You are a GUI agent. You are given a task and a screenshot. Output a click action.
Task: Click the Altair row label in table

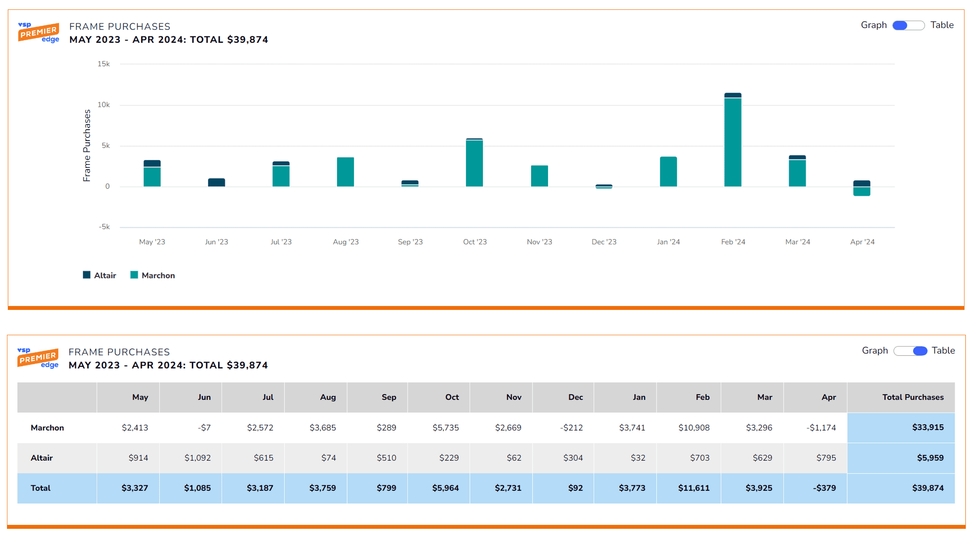coord(42,458)
